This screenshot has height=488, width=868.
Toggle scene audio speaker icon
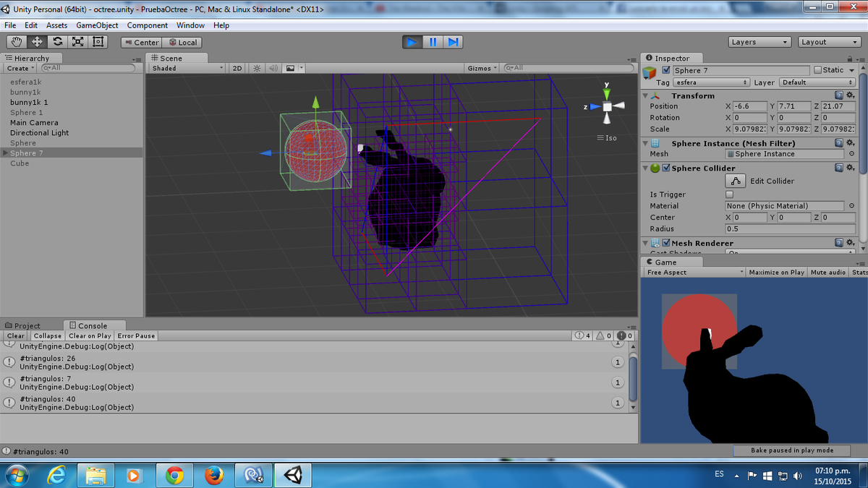273,68
